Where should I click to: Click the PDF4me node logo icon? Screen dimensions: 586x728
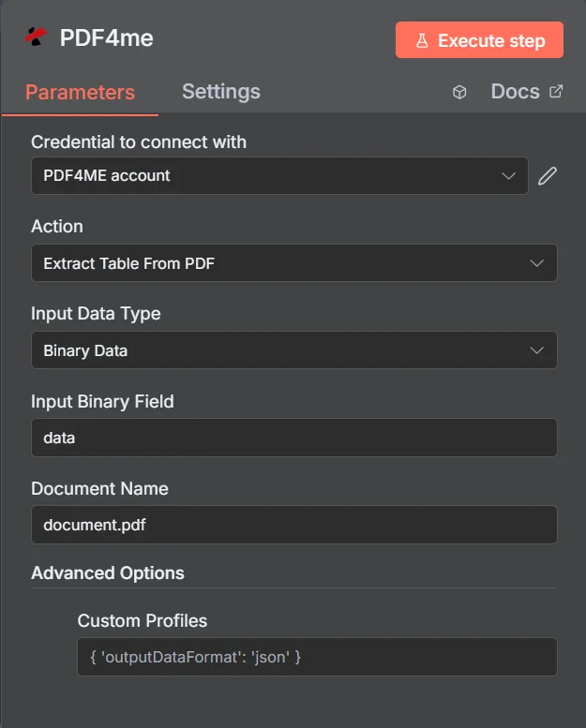(37, 37)
